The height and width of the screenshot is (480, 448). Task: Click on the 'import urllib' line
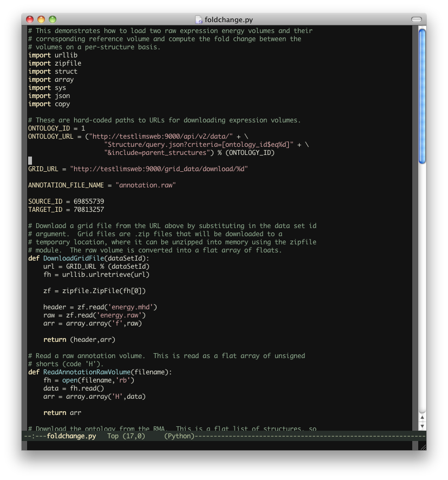coord(53,55)
